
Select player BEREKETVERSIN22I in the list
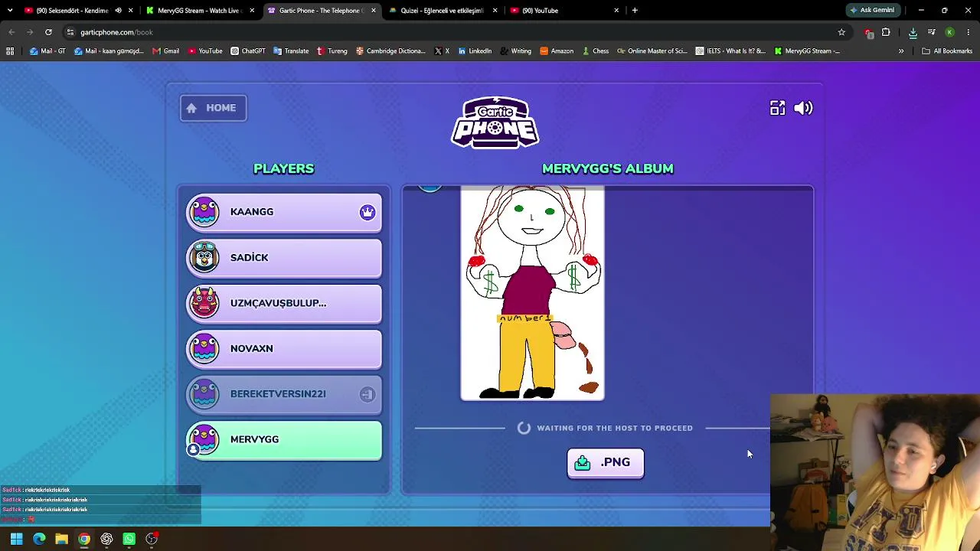[x=284, y=394]
